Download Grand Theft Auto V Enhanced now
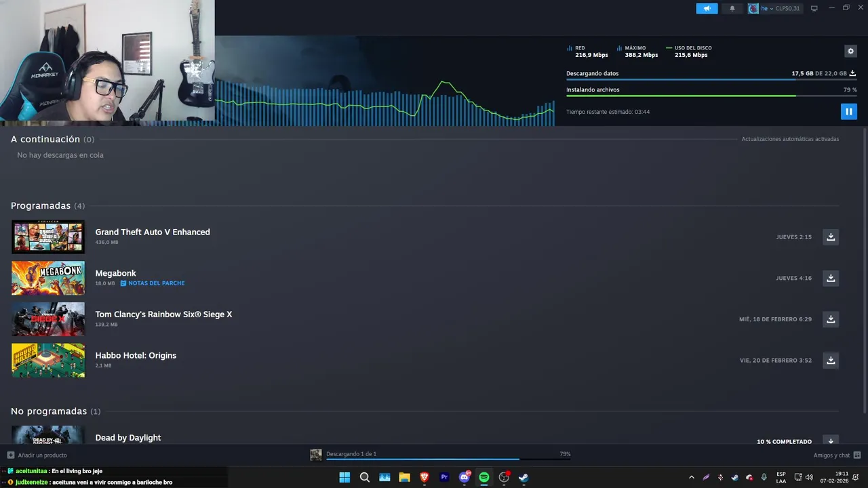This screenshot has height=488, width=868. [830, 237]
